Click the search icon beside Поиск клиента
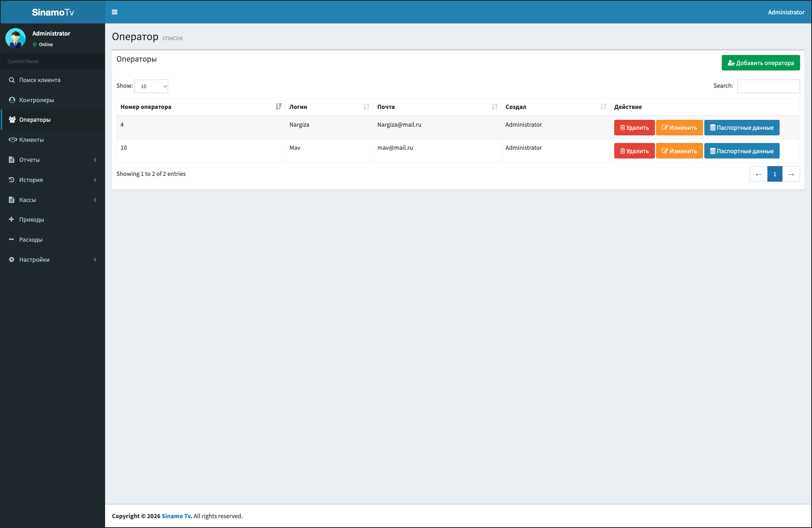The image size is (812, 528). [x=12, y=80]
